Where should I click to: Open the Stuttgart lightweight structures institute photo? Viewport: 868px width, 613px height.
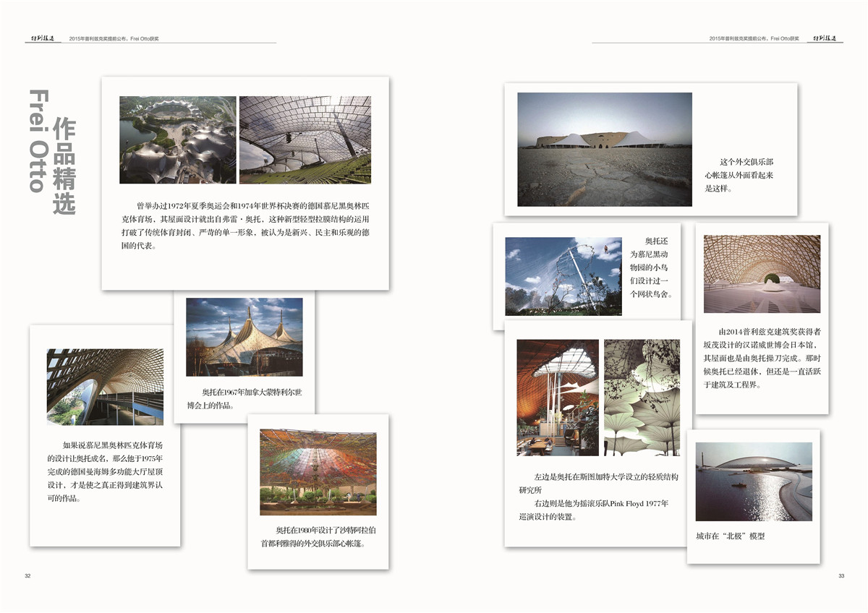tap(557, 398)
